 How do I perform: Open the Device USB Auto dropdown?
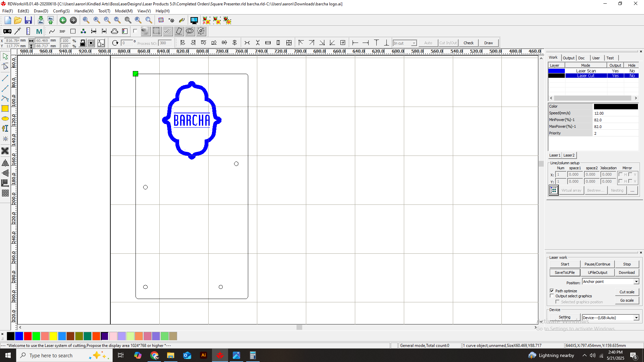[636, 318]
